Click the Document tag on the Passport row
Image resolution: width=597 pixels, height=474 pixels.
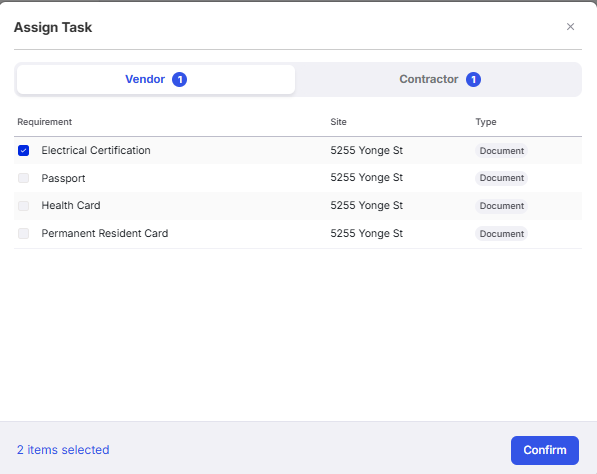tap(501, 178)
